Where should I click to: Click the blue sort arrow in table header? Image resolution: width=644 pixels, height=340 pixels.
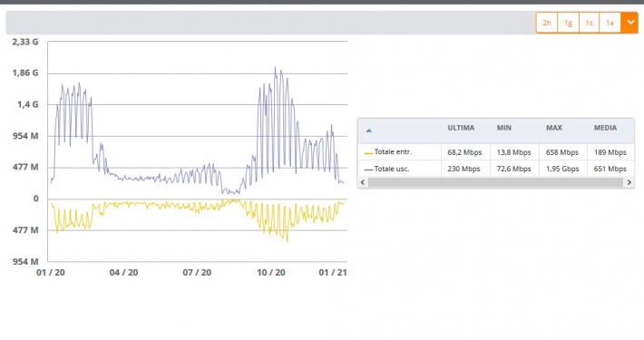point(369,131)
